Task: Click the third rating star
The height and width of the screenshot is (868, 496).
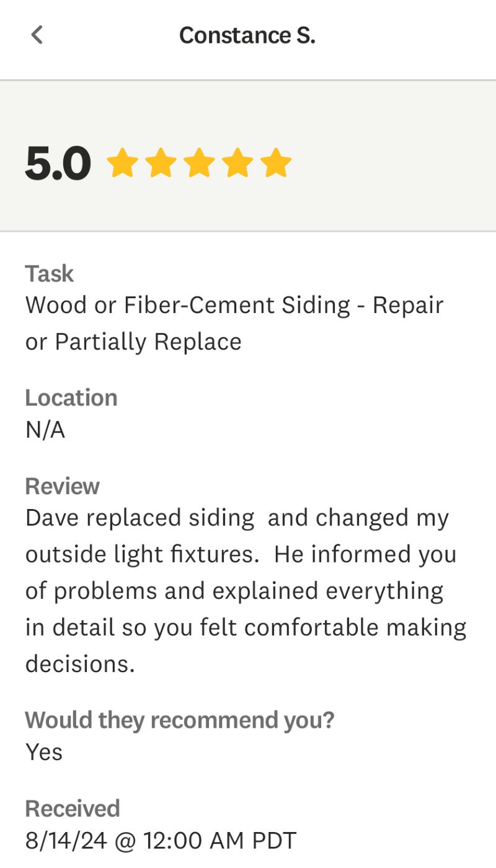Action: (x=199, y=163)
